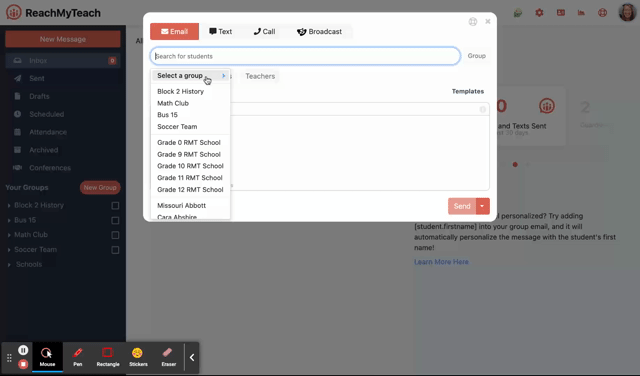Screen dimensions: 640x376
Task: Stop the screen recording
Action: click(23, 363)
